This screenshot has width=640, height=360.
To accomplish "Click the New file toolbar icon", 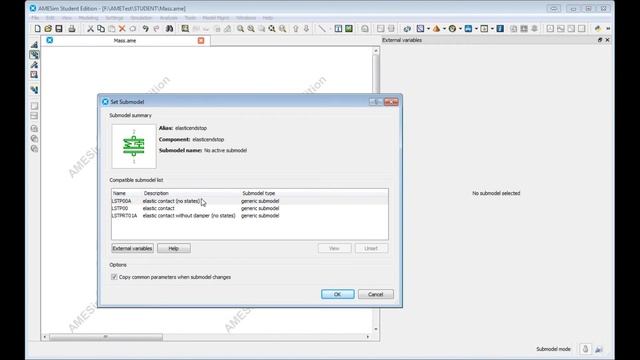I will [x=38, y=29].
